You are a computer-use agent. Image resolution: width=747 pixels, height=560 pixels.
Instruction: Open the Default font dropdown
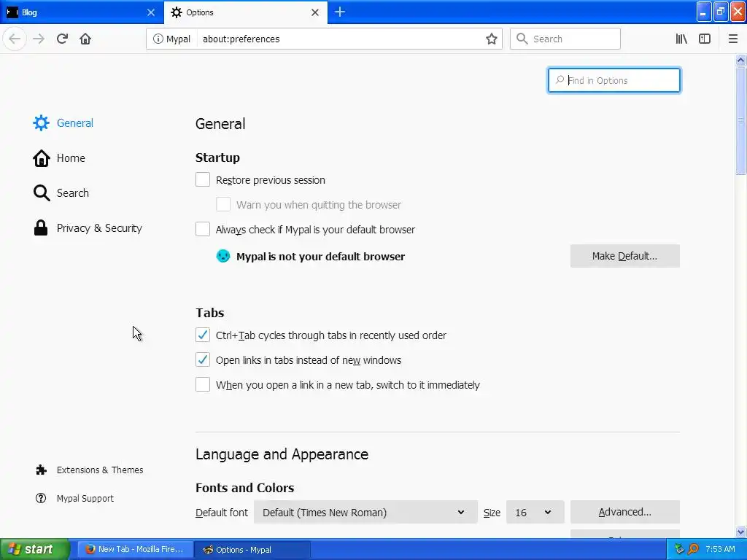[x=365, y=513]
